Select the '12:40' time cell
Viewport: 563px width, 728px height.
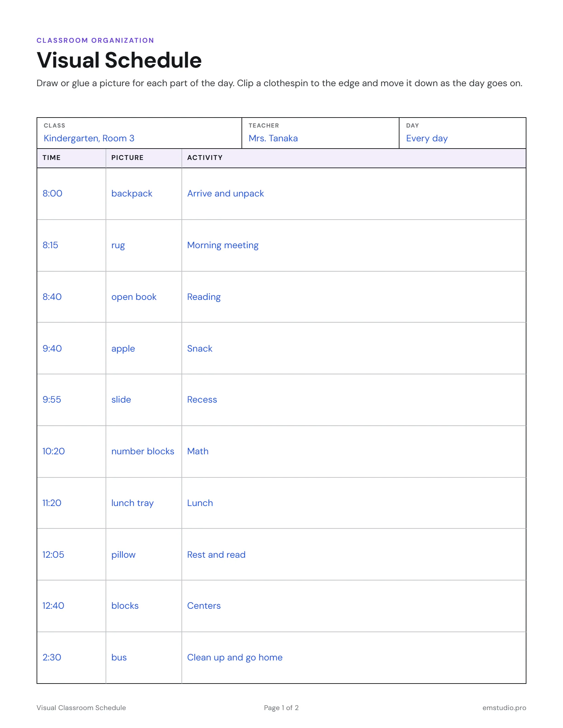point(71,606)
